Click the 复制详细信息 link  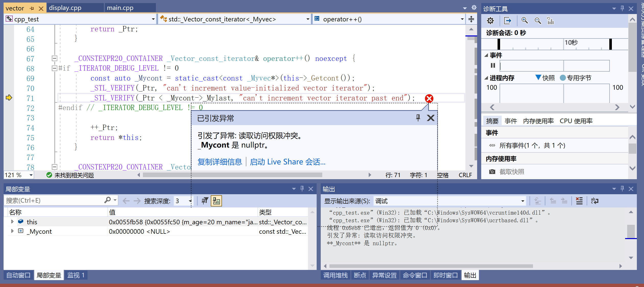click(x=219, y=162)
